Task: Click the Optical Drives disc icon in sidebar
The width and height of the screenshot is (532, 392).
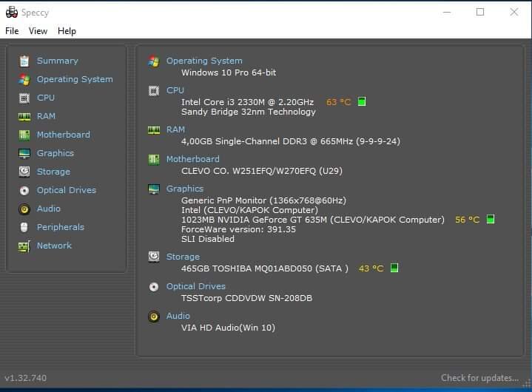Action: pos(24,190)
